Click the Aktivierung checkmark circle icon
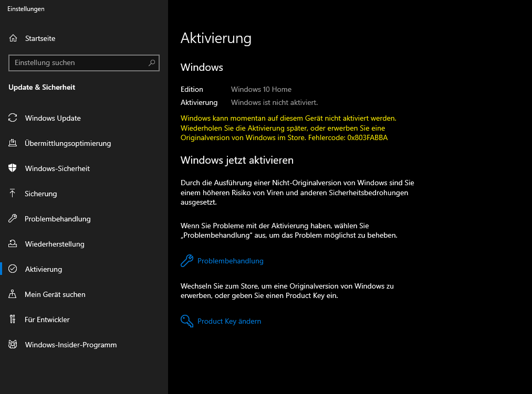 click(13, 269)
